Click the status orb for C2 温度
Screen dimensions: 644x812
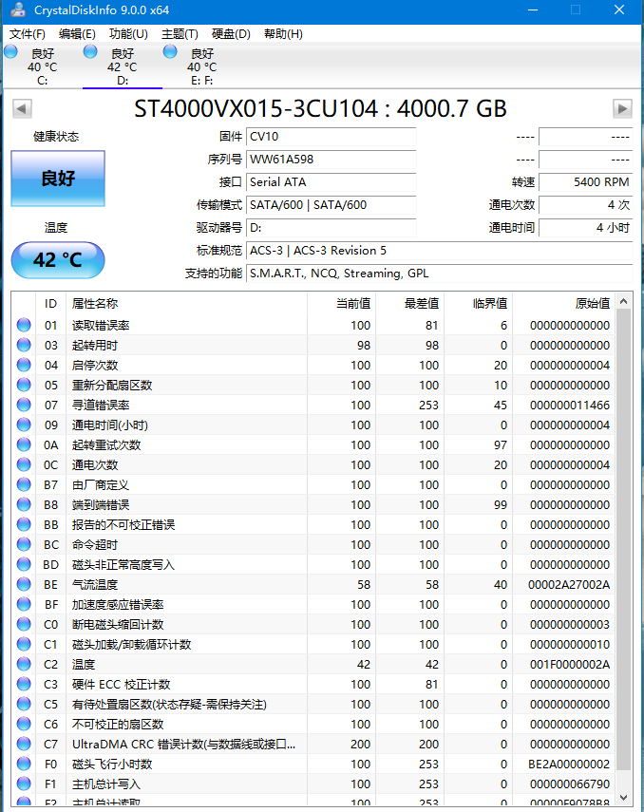pos(24,664)
